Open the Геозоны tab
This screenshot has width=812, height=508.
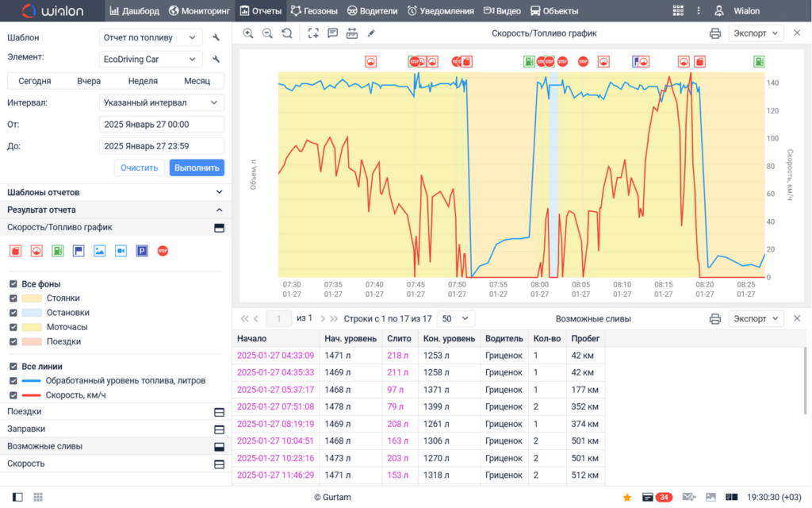click(314, 11)
